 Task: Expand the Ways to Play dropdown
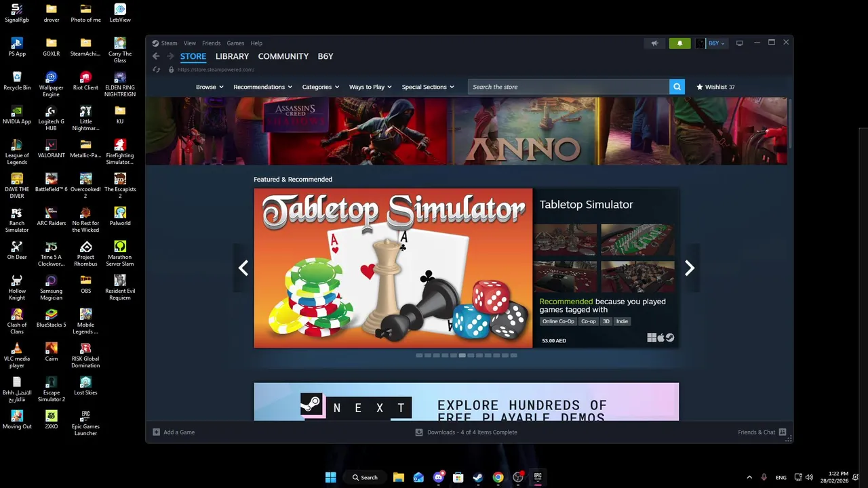tap(370, 87)
